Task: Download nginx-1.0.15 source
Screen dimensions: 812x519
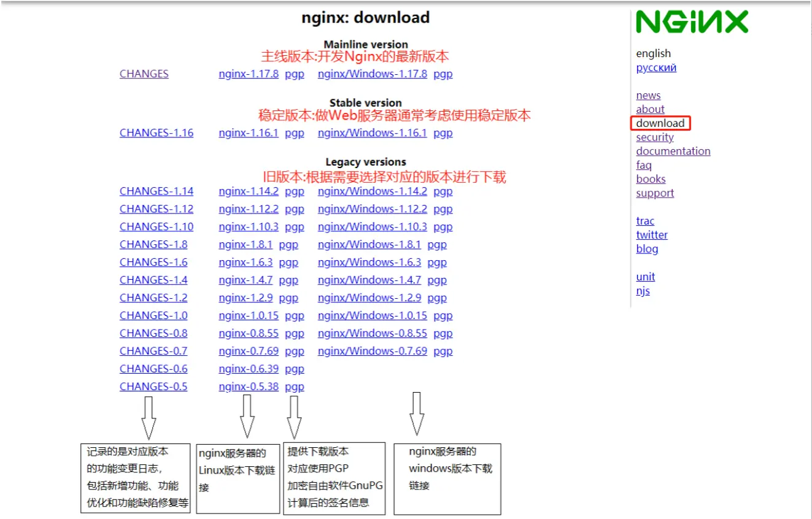Action: pos(249,315)
